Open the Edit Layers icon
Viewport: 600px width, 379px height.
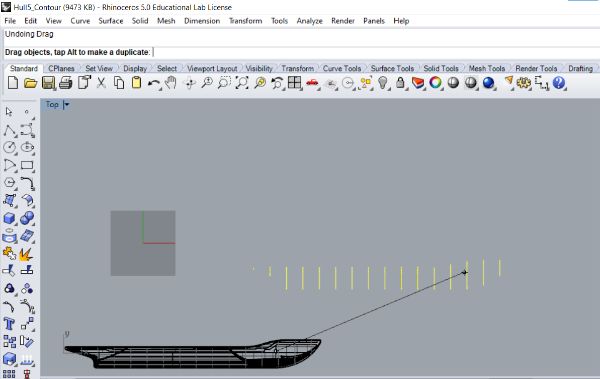[x=418, y=83]
